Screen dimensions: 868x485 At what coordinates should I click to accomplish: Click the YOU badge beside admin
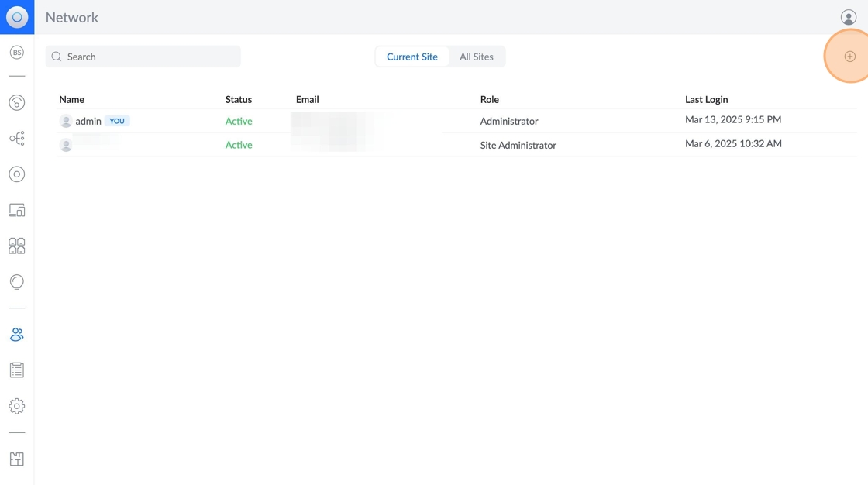[x=117, y=121]
